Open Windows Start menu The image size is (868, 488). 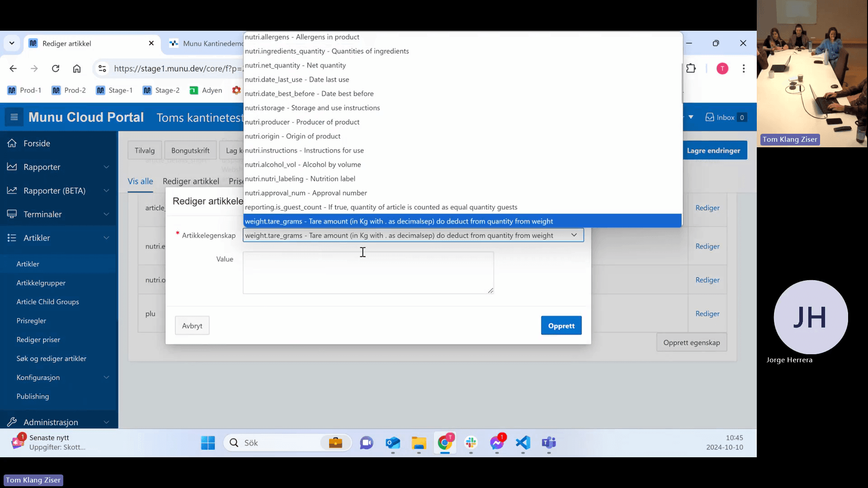[x=208, y=443]
